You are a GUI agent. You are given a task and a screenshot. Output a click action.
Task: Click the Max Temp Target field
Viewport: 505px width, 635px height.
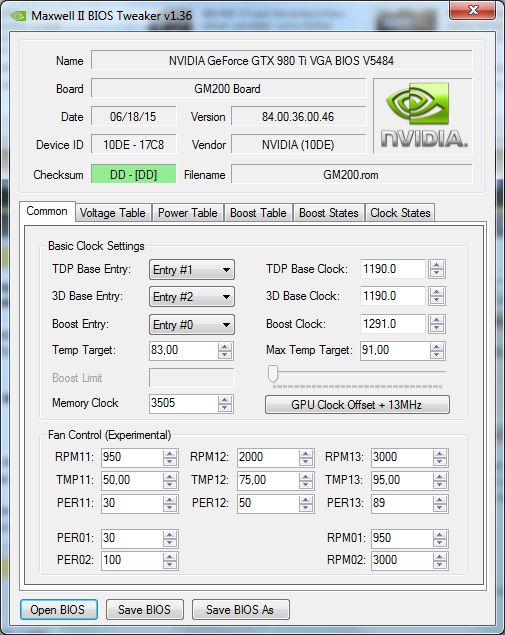(395, 350)
